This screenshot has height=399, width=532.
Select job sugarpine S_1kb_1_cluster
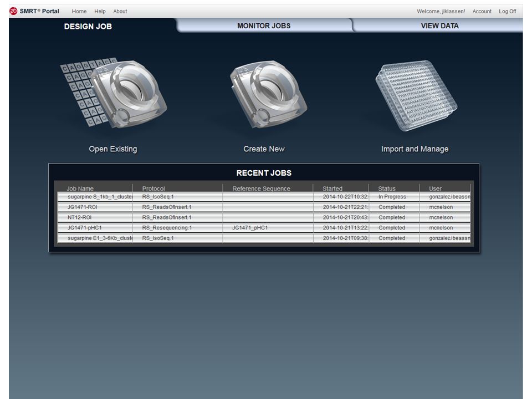pyautogui.click(x=100, y=197)
